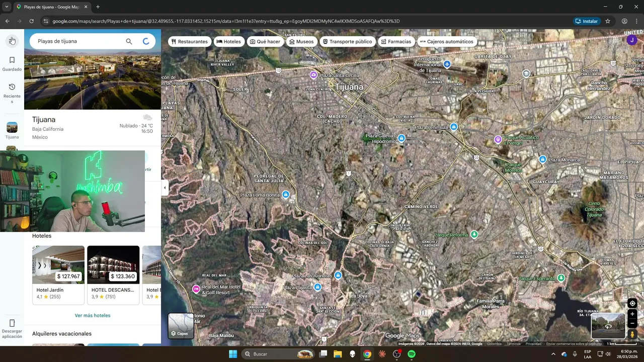Viewport: 644px width, 362px height.
Task: Click the Tijuana heading in side panel
Action: click(x=44, y=120)
